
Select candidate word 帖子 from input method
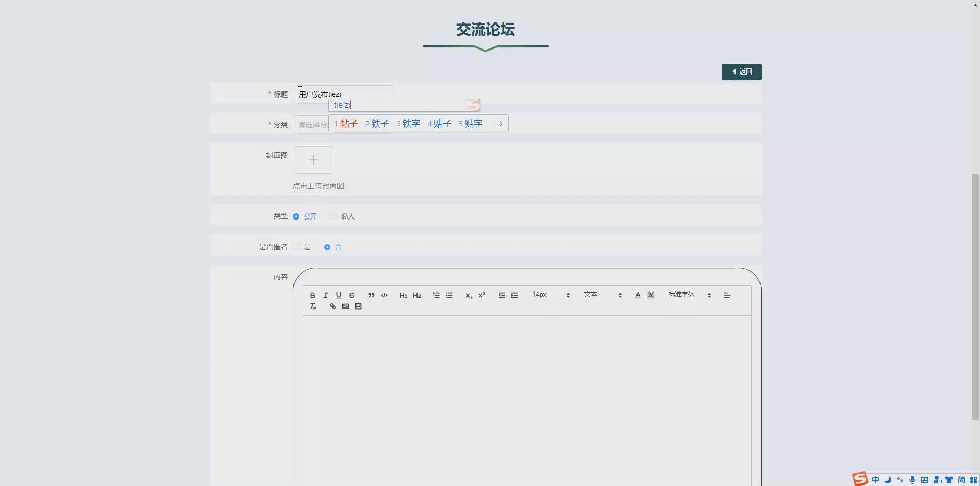coord(349,123)
